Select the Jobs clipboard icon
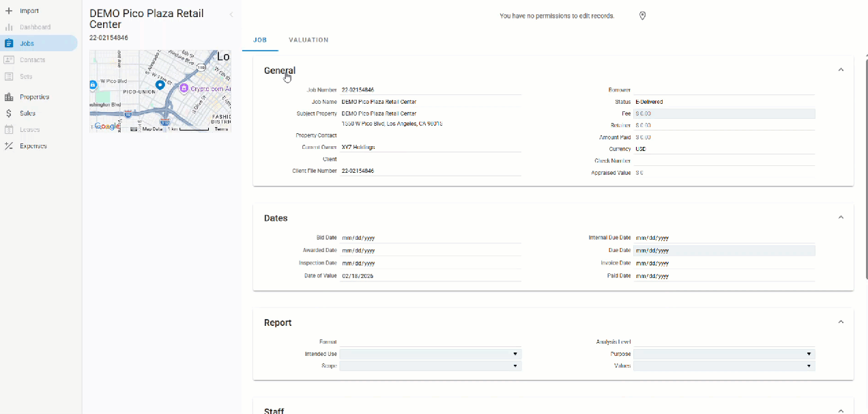This screenshot has height=414, width=868. [9, 43]
